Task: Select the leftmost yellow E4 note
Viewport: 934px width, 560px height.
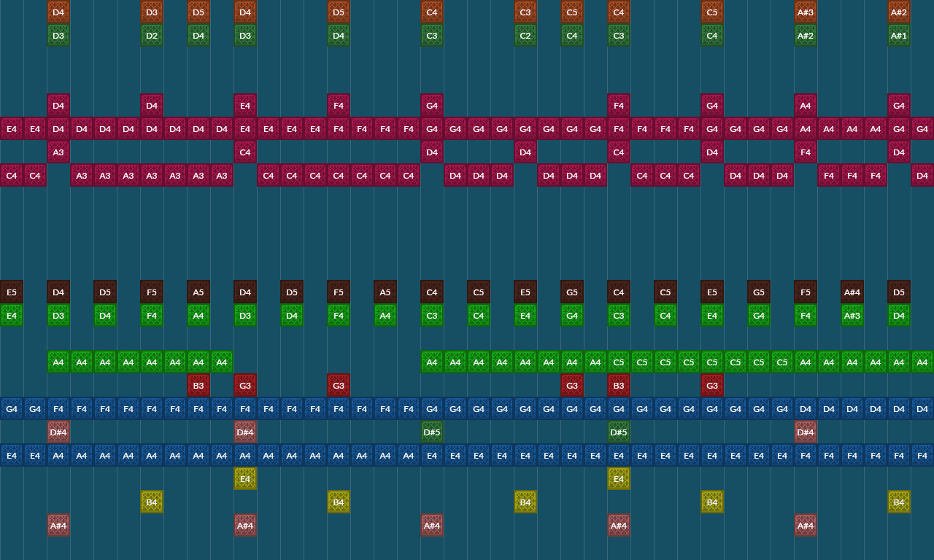Action: click(244, 478)
